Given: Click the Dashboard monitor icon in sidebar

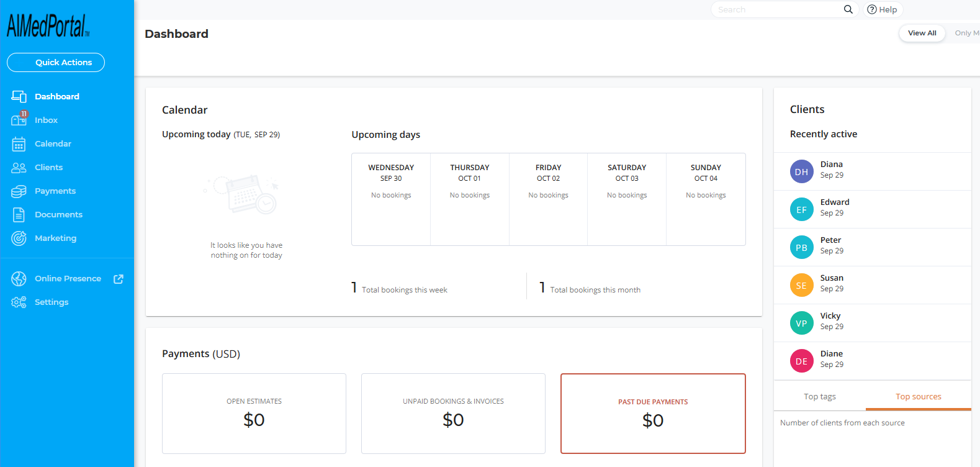Looking at the screenshot, I should [19, 96].
